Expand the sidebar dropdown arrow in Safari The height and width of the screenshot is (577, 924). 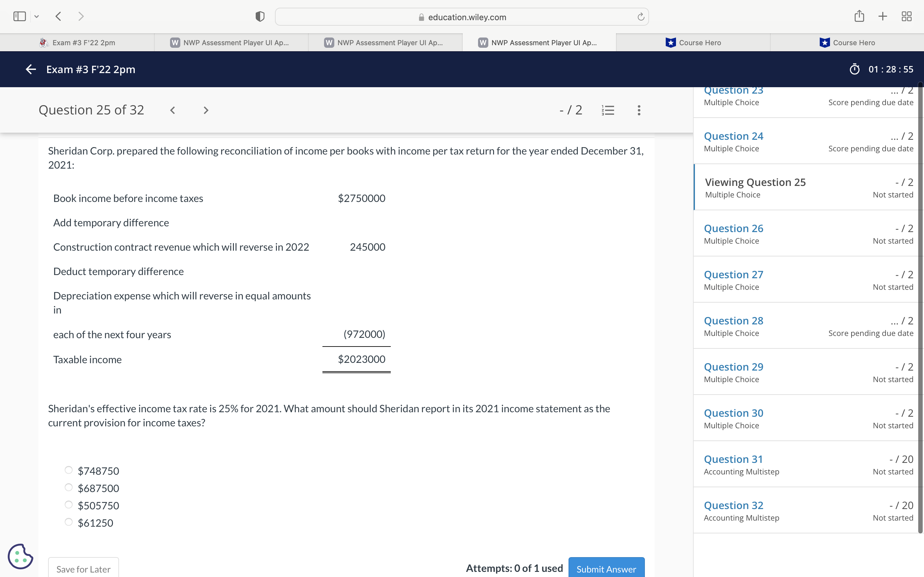click(37, 16)
